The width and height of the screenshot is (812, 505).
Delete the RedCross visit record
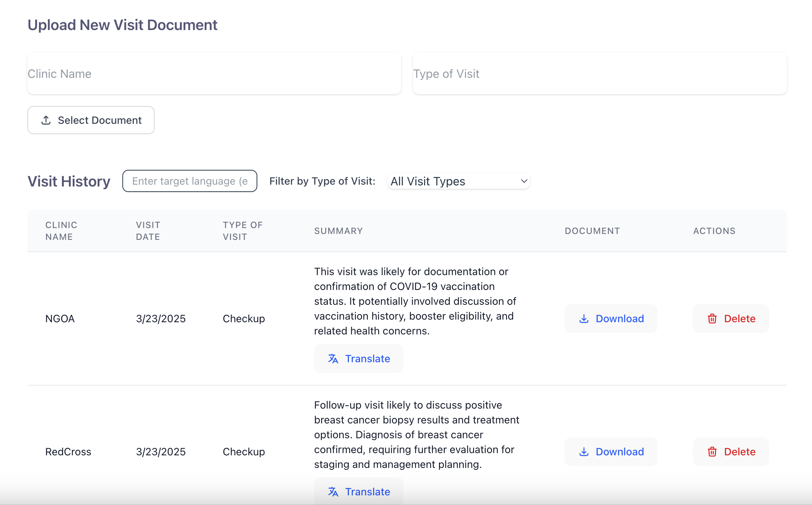(731, 452)
